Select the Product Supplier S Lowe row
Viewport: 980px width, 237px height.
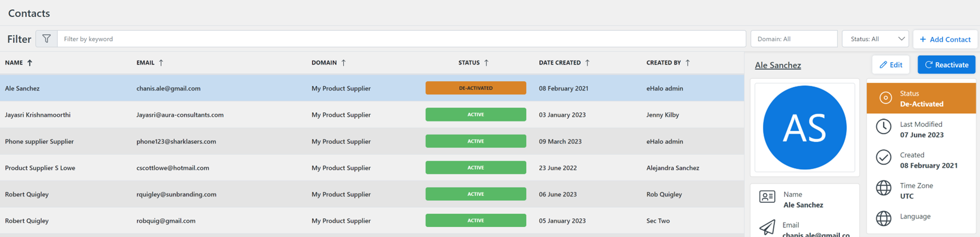[372, 168]
